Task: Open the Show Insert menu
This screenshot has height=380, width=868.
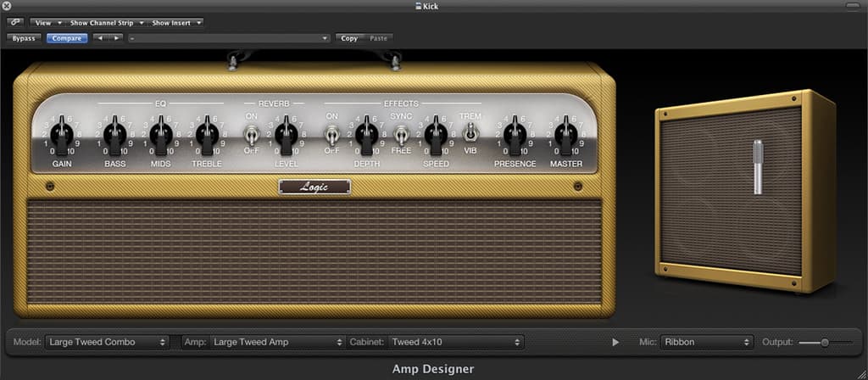Action: (176, 23)
